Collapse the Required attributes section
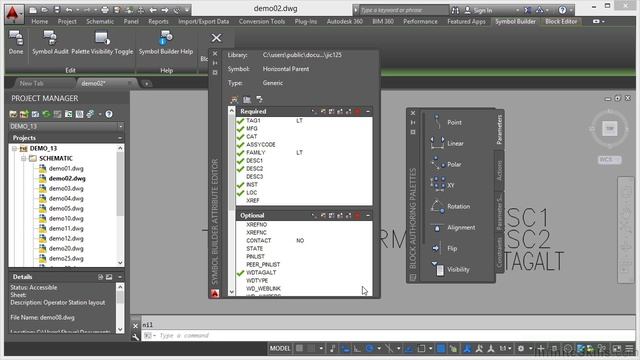Viewport: 640px width, 360px height. 368,111
